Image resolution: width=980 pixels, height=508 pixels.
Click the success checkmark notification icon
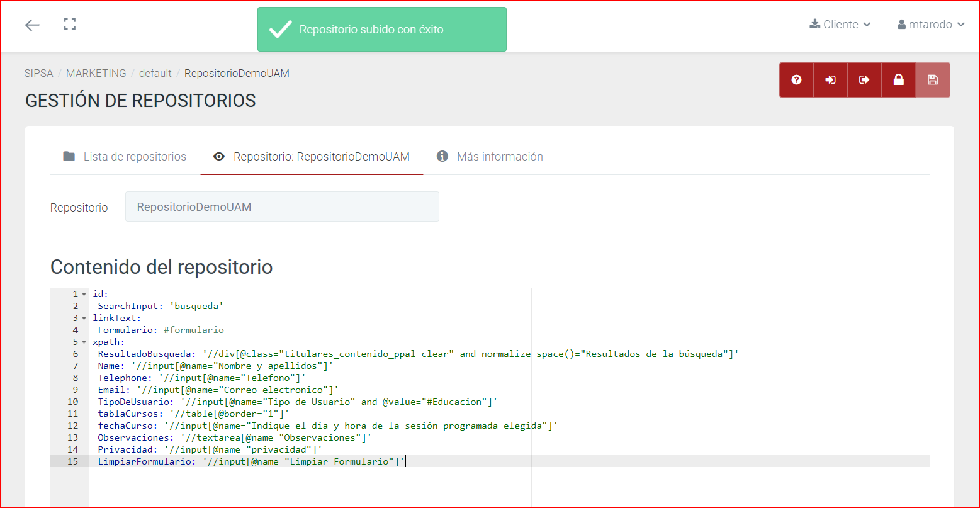(x=280, y=30)
